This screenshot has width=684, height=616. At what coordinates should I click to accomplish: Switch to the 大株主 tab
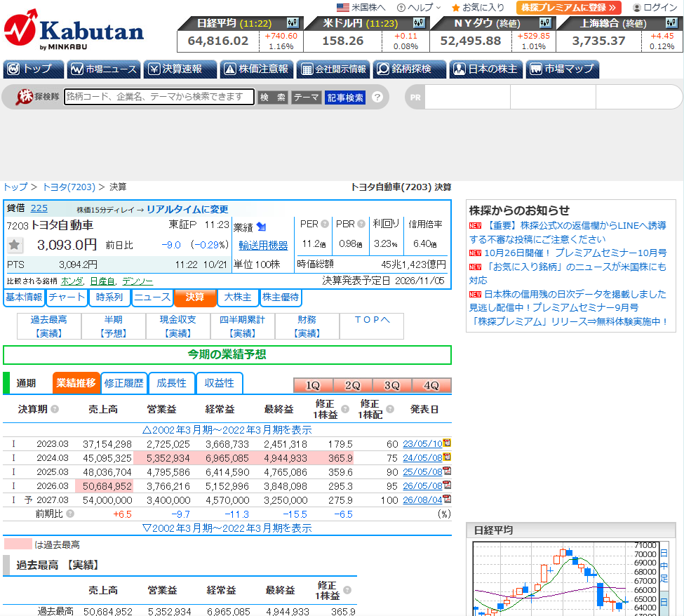(x=238, y=297)
